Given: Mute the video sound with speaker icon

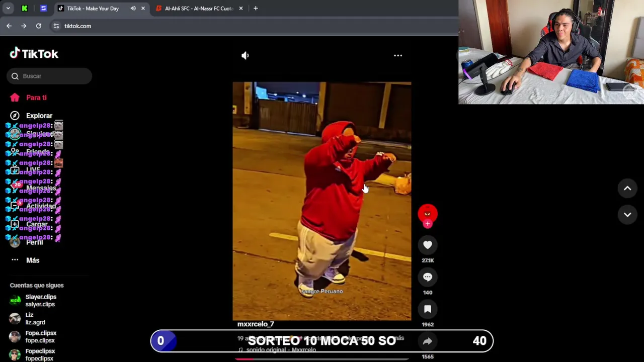Looking at the screenshot, I should [245, 56].
